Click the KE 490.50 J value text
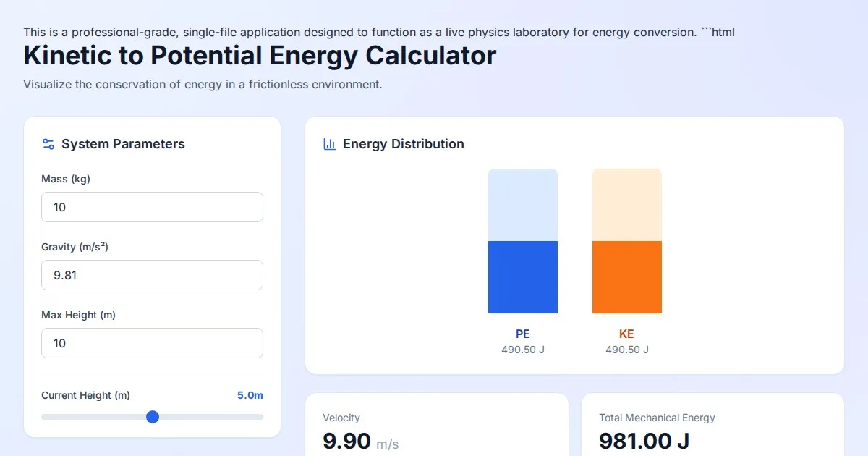The height and width of the screenshot is (456, 868). [627, 350]
